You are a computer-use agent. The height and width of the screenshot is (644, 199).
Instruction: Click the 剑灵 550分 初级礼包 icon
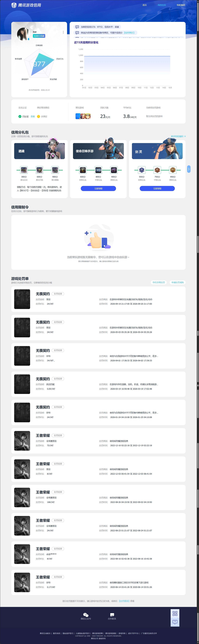click(142, 170)
